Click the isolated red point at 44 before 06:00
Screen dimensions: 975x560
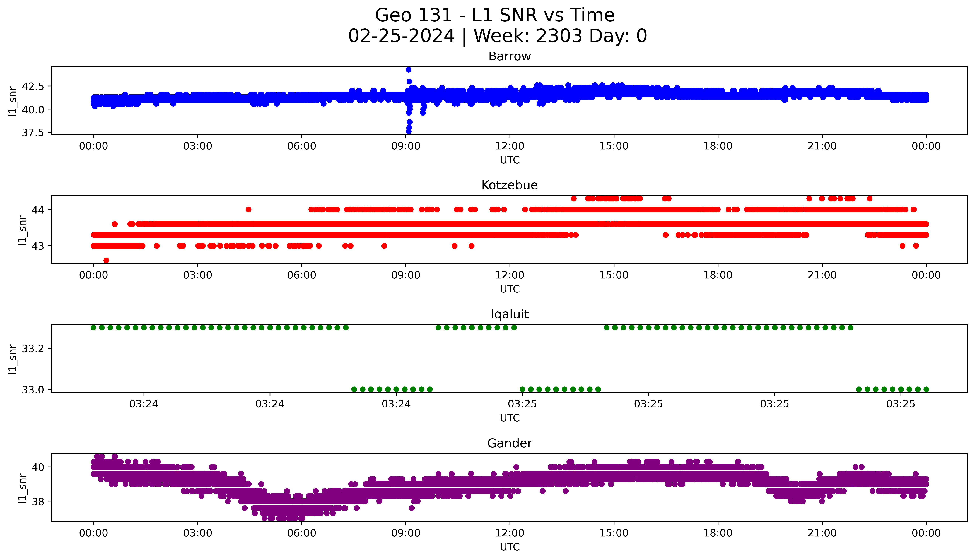(x=248, y=210)
